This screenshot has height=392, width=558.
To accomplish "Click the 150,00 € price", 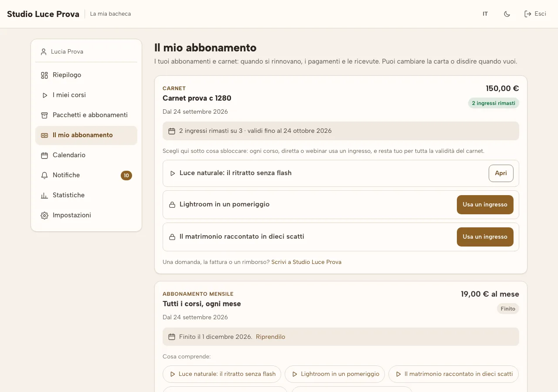I will point(503,88).
